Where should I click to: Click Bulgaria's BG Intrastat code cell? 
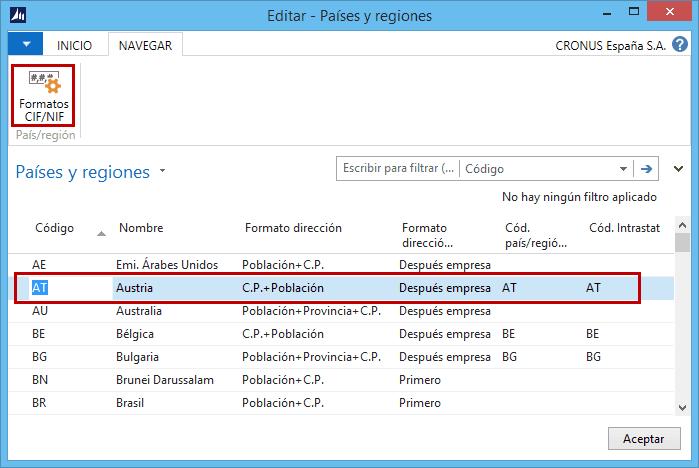(593, 357)
